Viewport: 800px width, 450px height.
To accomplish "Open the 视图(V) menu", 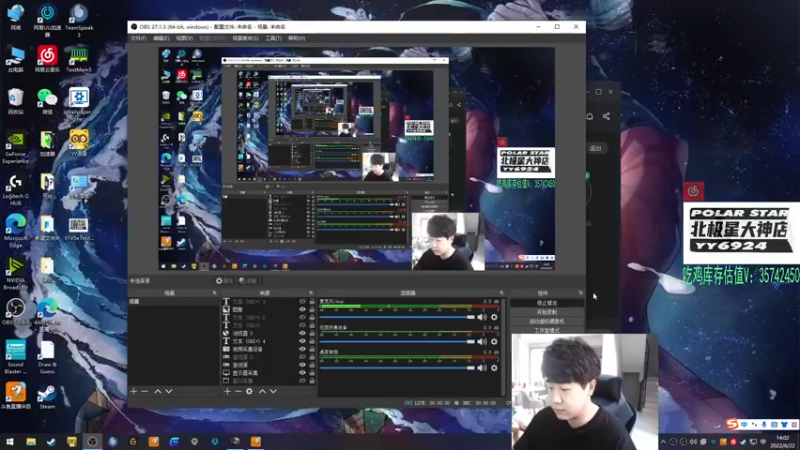I will 184,38.
